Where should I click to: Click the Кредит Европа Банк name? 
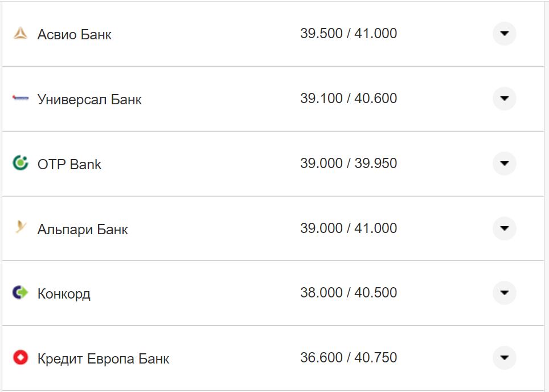[103, 359]
